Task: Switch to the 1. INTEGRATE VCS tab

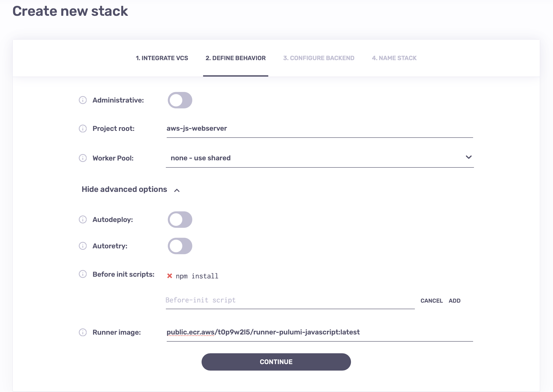Action: 162,58
